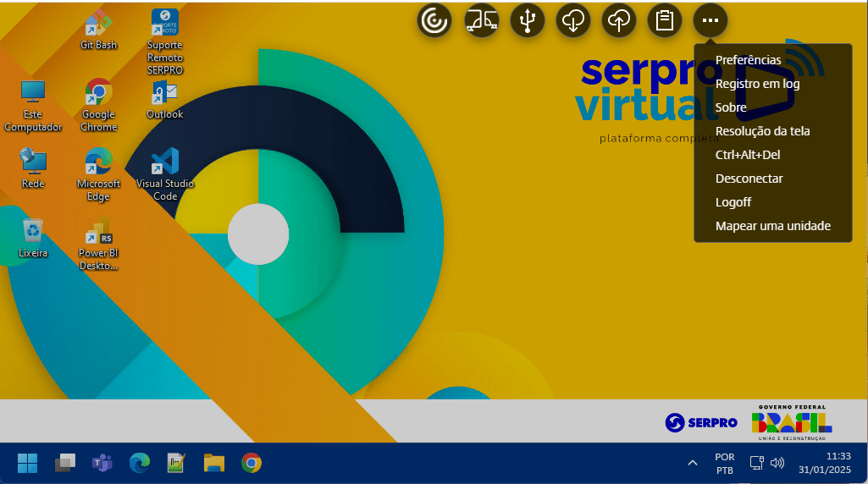Select the Rede desktop icon
Image resolution: width=868 pixels, height=484 pixels.
point(33,168)
